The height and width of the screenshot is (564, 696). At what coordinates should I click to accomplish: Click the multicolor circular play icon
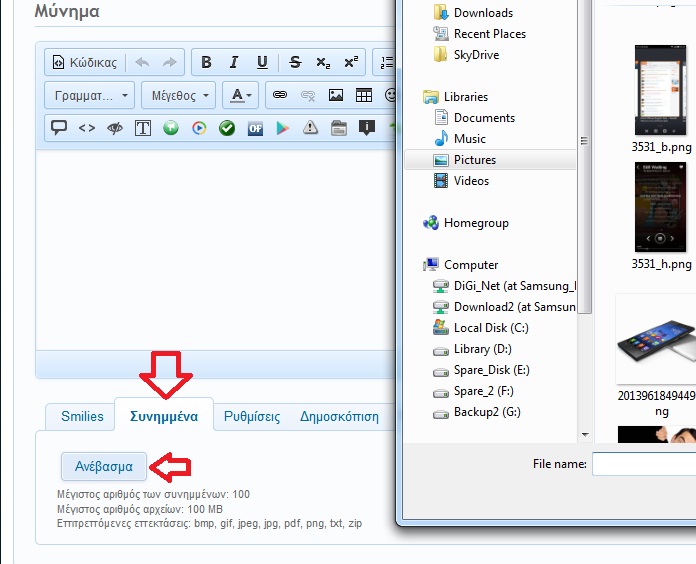(x=199, y=128)
